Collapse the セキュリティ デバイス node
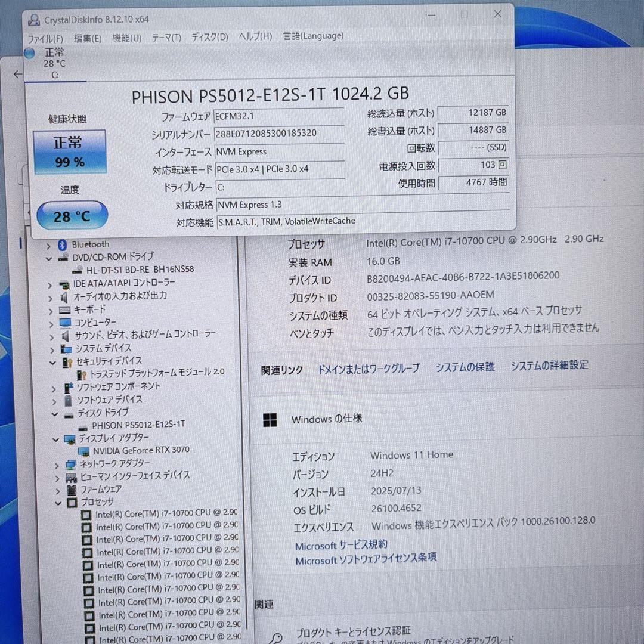Viewport: 644px width, 644px height. click(x=52, y=363)
